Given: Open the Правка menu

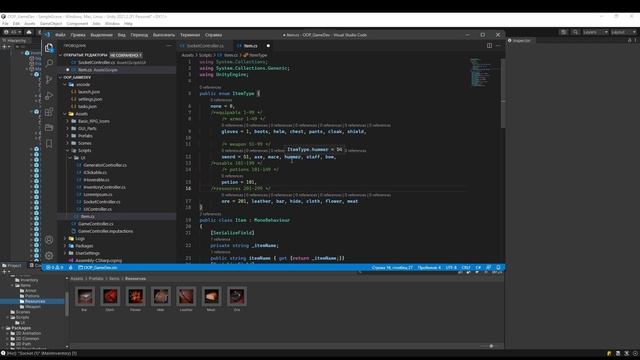Looking at the screenshot, I should point(78,35).
